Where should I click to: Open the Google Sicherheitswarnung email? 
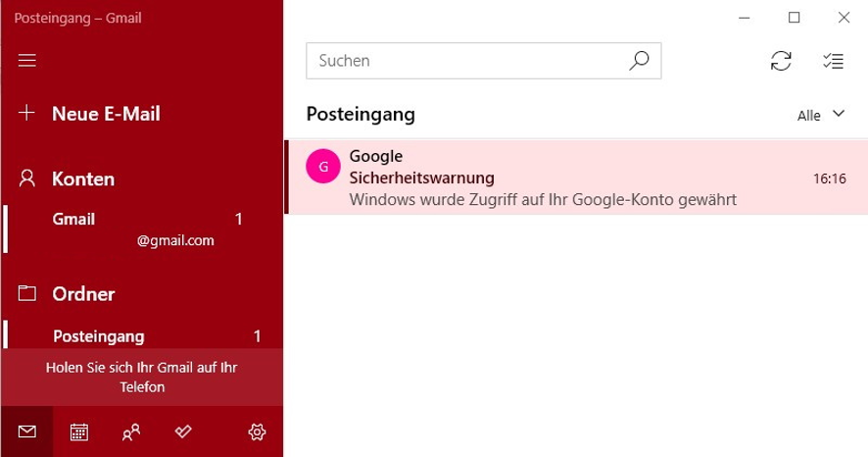click(x=576, y=178)
